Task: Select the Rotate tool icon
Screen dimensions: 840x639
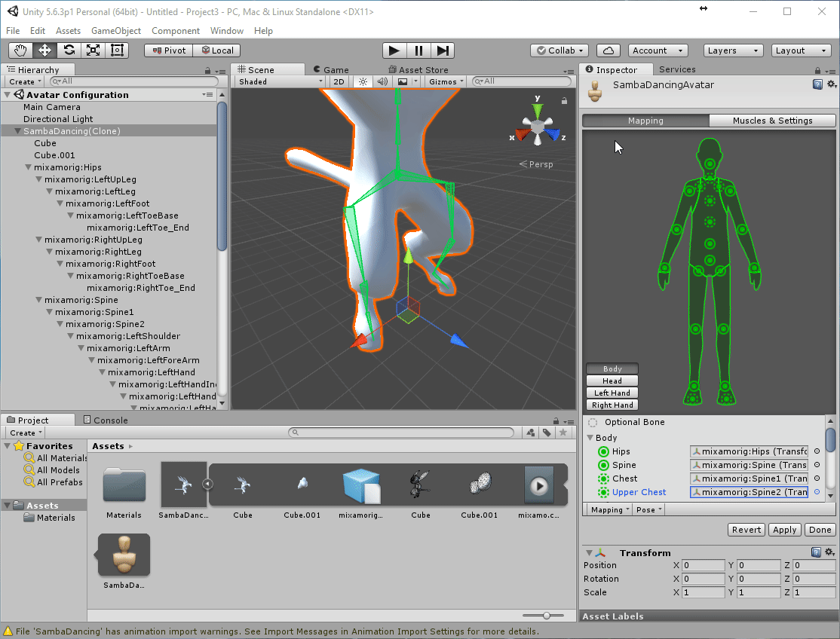Action: (69, 50)
